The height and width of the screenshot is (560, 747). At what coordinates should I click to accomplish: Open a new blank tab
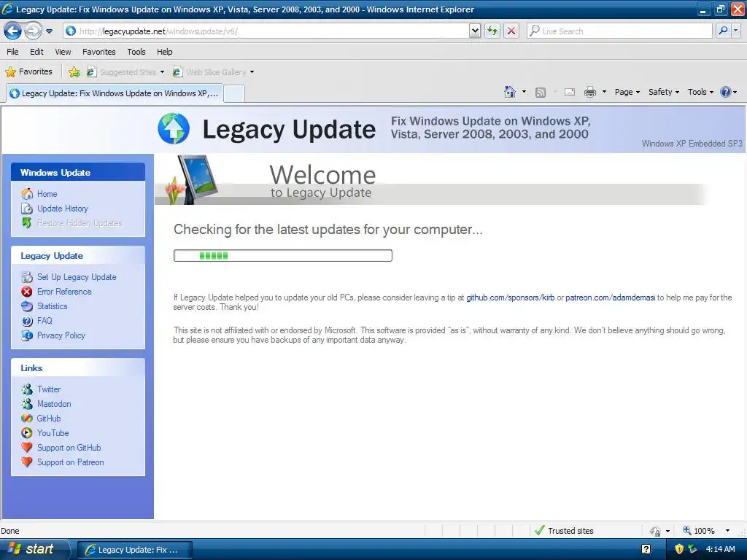[234, 94]
